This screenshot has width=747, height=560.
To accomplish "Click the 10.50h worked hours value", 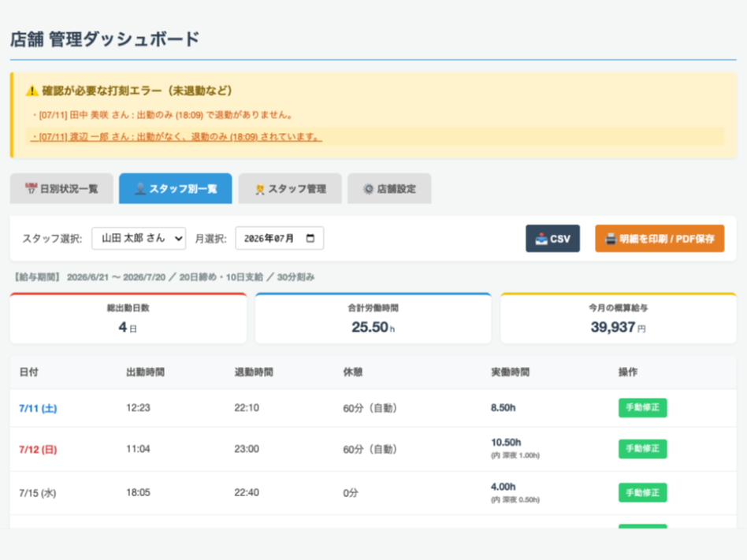I will (x=506, y=443).
